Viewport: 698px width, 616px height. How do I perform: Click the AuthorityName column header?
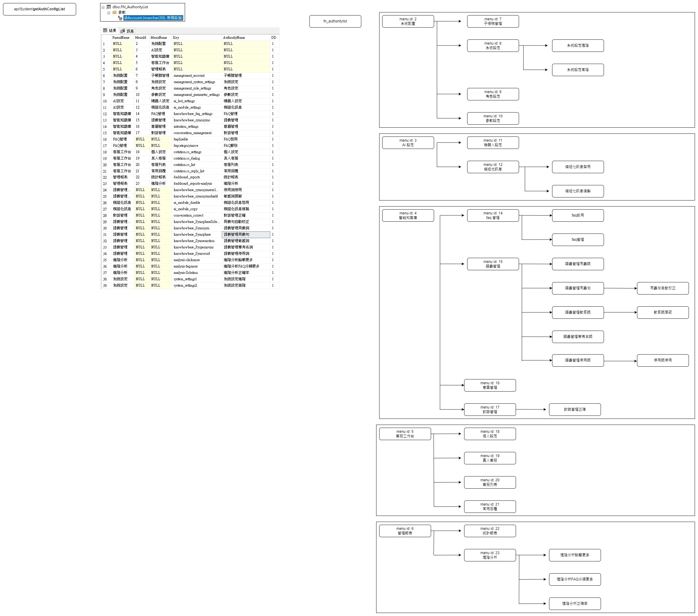[246, 38]
